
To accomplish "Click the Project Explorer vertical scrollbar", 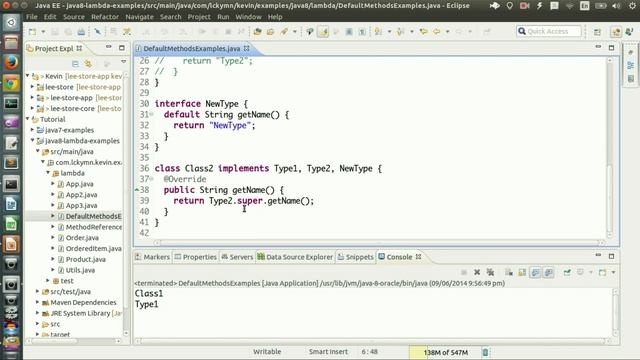I will (x=126, y=204).
